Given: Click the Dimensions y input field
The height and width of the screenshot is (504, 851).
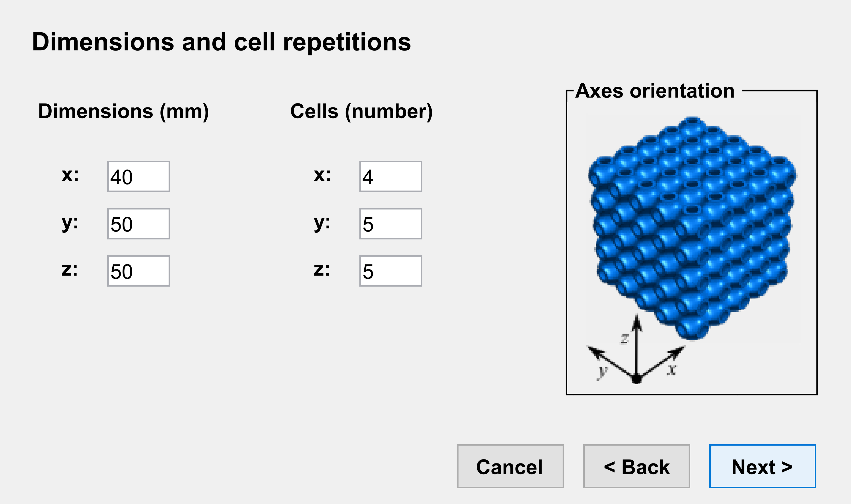Looking at the screenshot, I should point(138,224).
